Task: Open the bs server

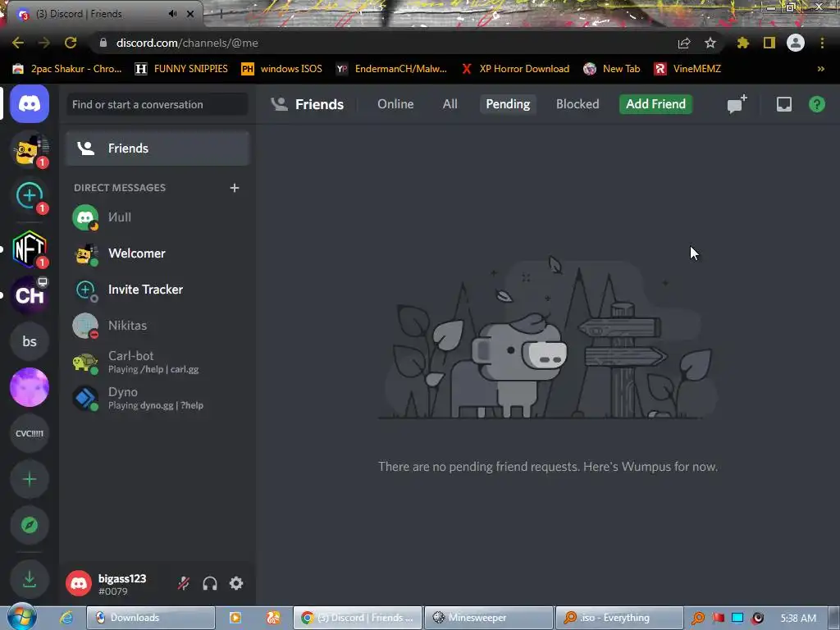Action: 30,341
